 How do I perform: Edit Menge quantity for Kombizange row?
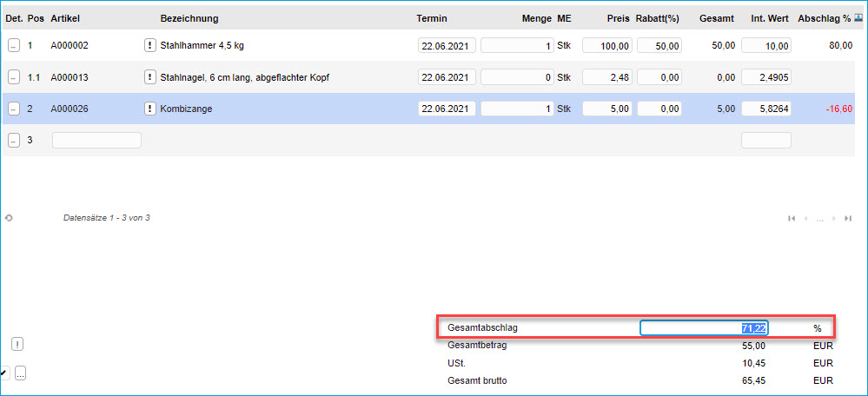tap(517, 109)
